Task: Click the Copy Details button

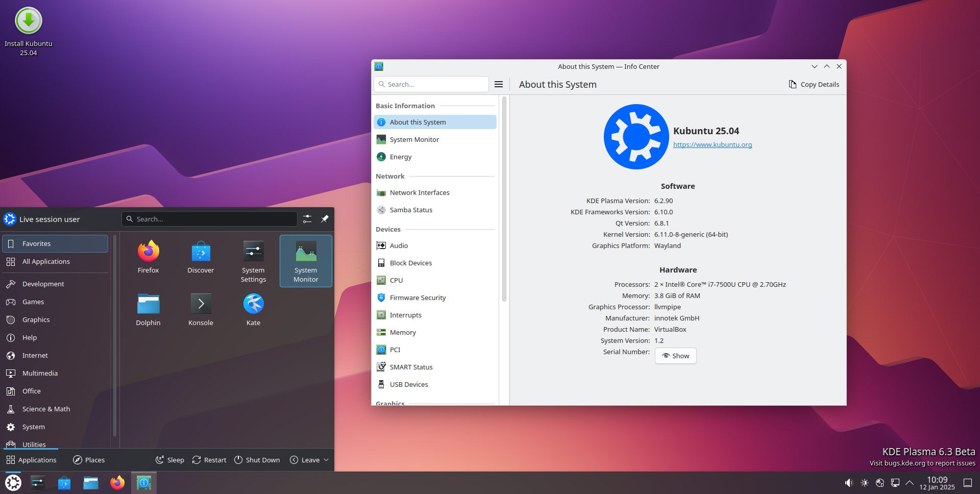Action: point(814,84)
